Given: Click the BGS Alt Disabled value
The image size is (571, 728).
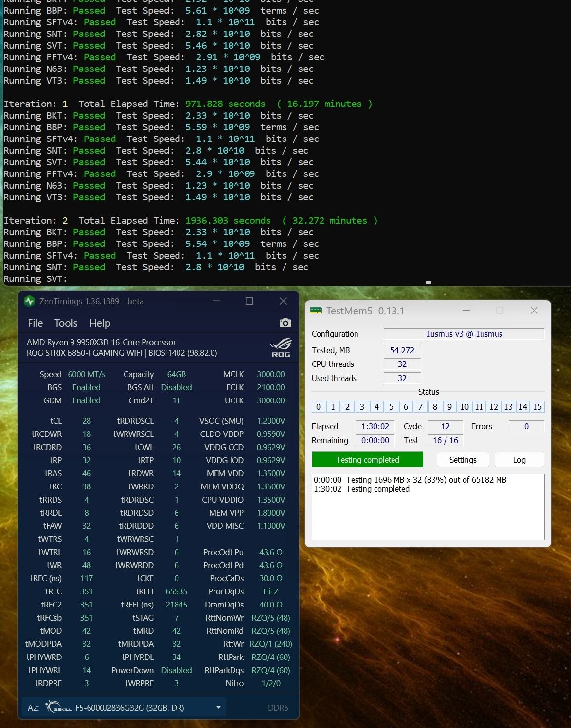Looking at the screenshot, I should pos(177,387).
